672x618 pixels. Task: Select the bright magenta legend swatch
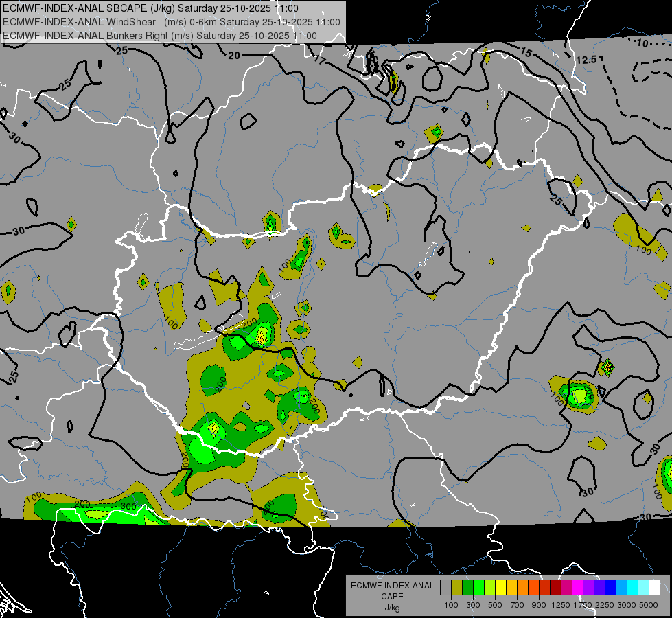coord(577,588)
